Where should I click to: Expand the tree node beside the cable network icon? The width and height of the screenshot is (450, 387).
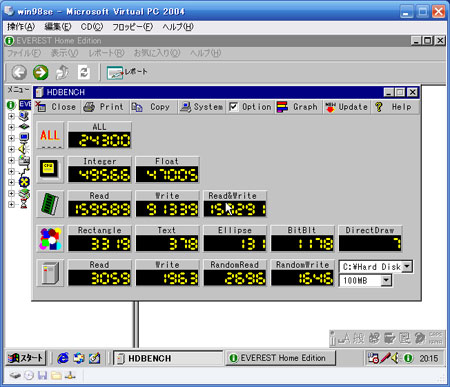click(11, 171)
